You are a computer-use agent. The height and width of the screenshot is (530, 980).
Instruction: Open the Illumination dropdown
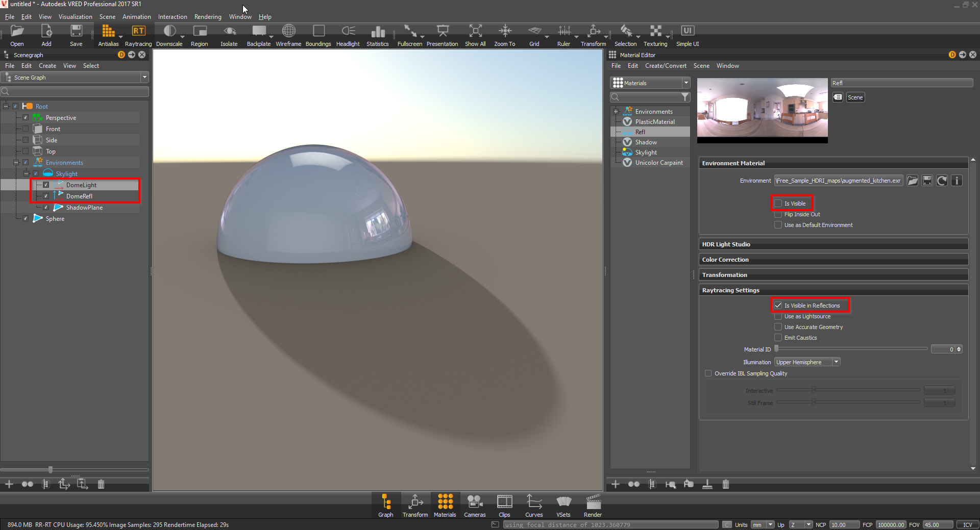(x=806, y=362)
